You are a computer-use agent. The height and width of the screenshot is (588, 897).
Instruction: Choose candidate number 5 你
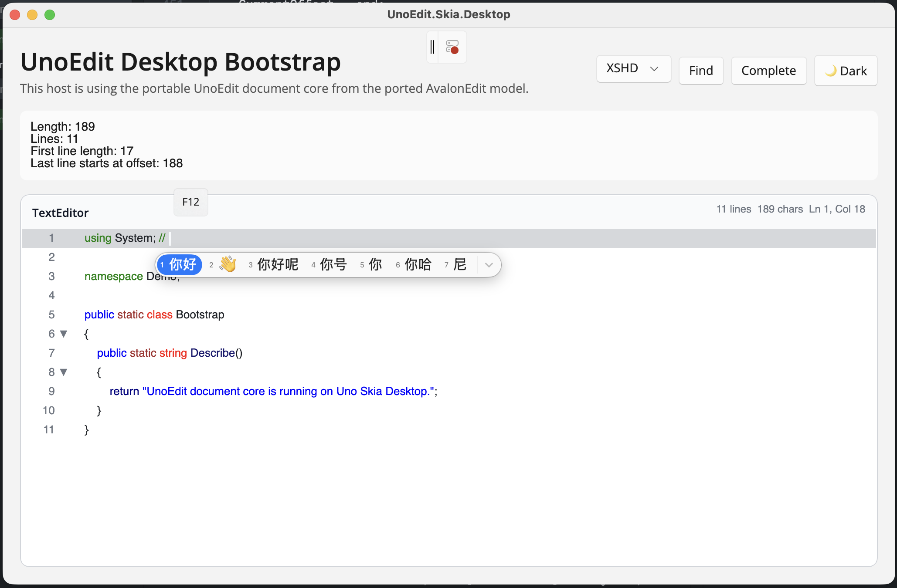[x=371, y=264]
